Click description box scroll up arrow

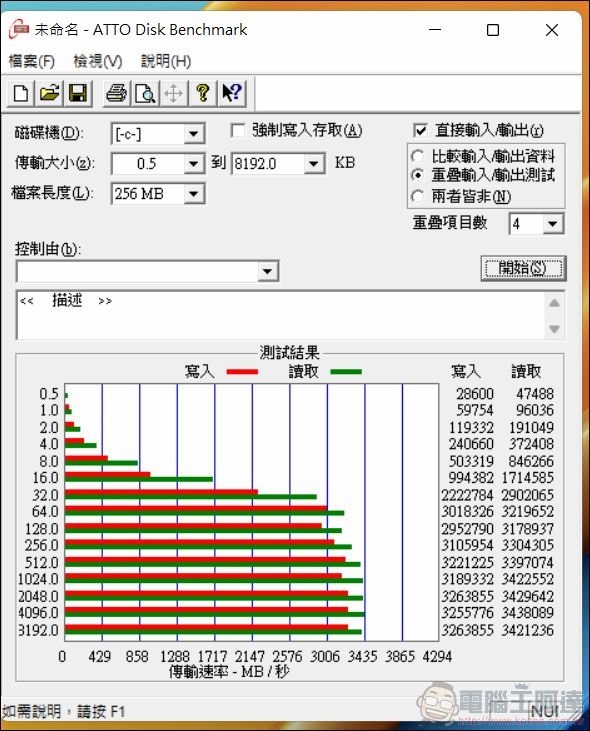(554, 303)
